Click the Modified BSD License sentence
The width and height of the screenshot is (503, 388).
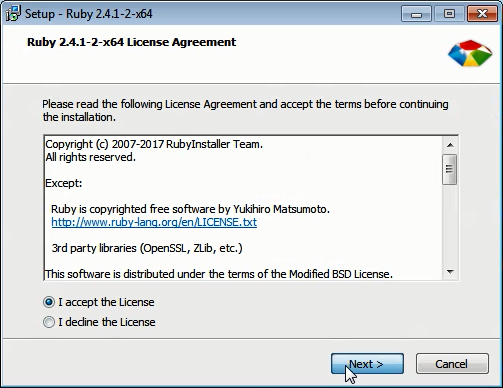click(219, 274)
